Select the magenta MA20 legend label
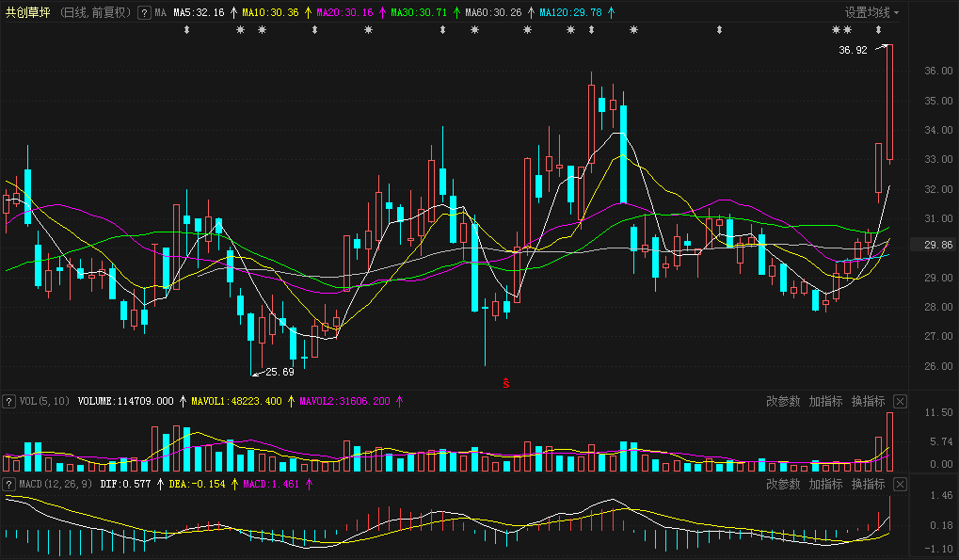 (344, 13)
